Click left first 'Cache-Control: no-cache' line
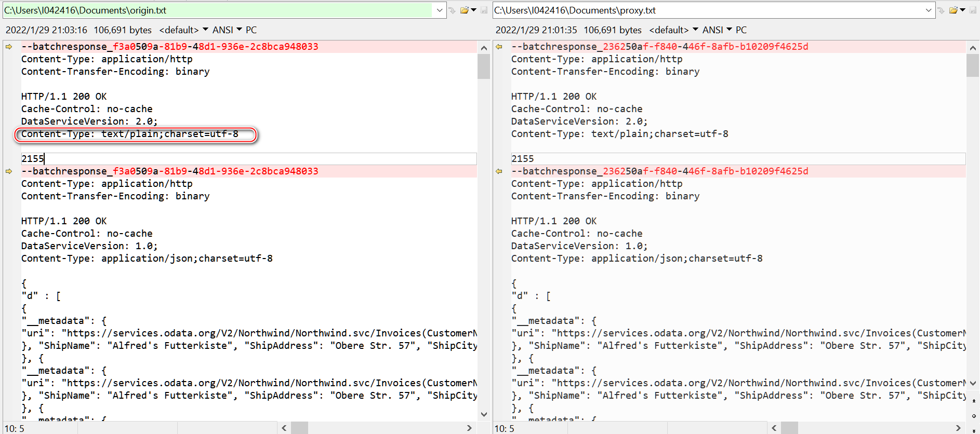The width and height of the screenshot is (980, 434). click(87, 109)
